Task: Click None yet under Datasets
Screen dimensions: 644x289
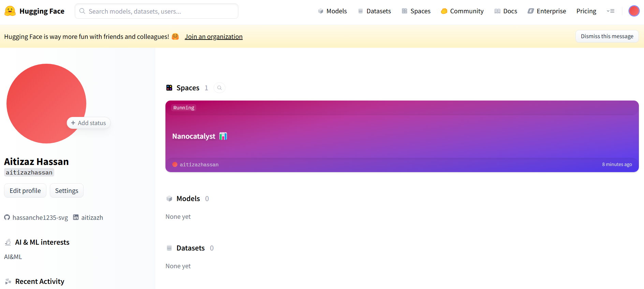Action: 178,266
